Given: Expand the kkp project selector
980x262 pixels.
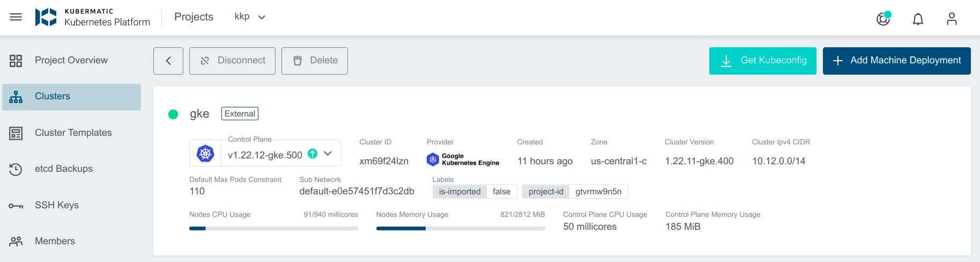Looking at the screenshot, I should click(x=250, y=17).
